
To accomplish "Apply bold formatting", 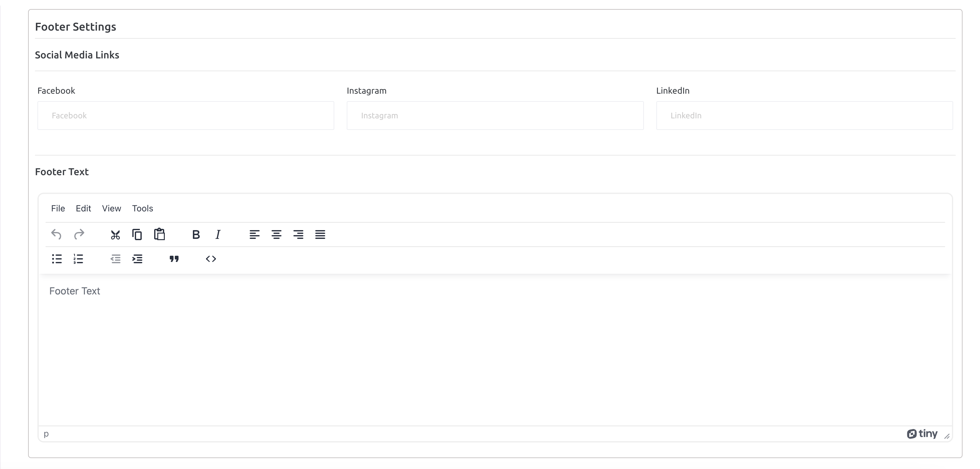I will tap(196, 234).
